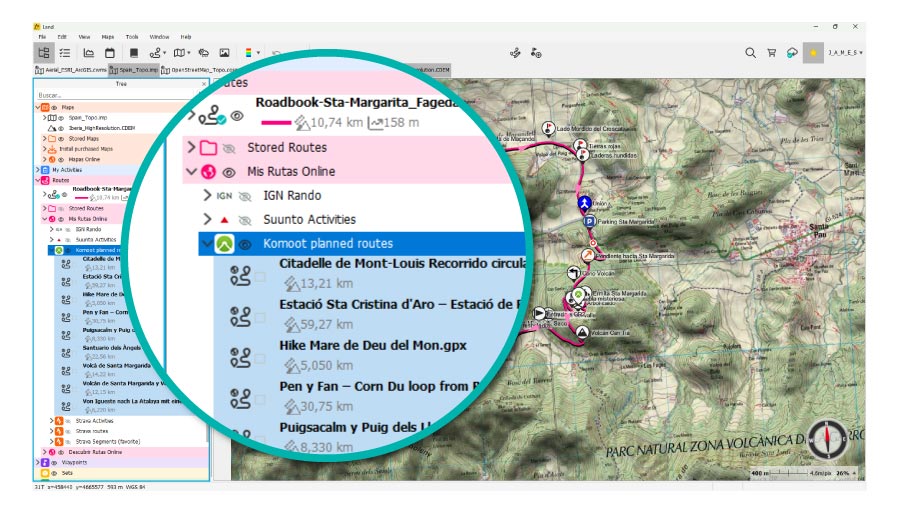Click the undo arrow in the toolbar
Viewport: 900px width, 508px height.
click(x=276, y=53)
